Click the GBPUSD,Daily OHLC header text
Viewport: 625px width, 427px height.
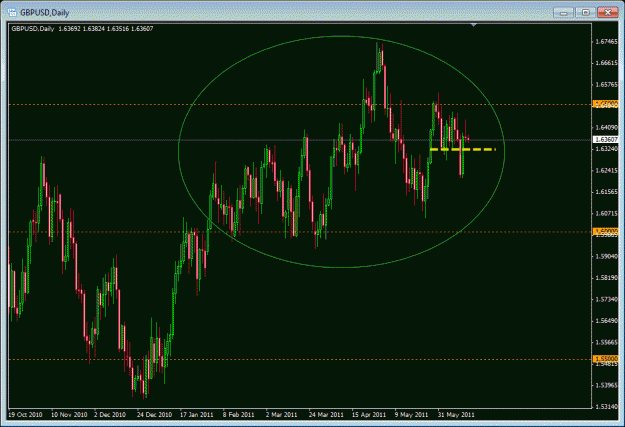[82, 29]
